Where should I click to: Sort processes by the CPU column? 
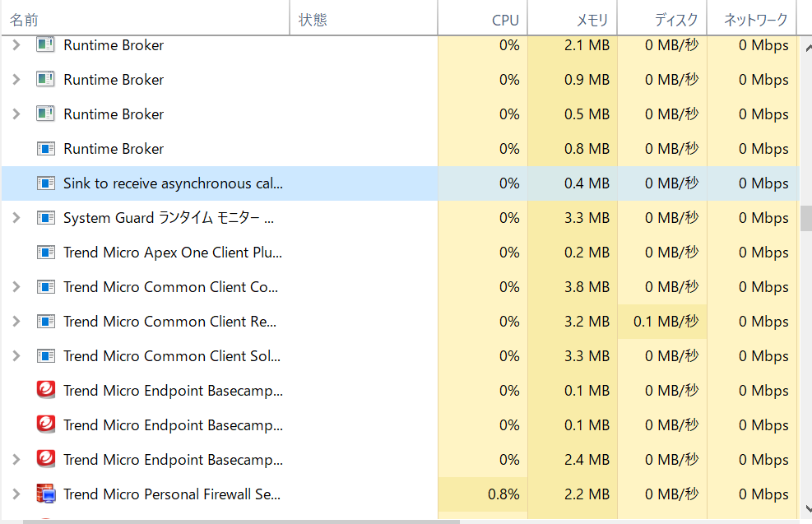click(x=483, y=20)
